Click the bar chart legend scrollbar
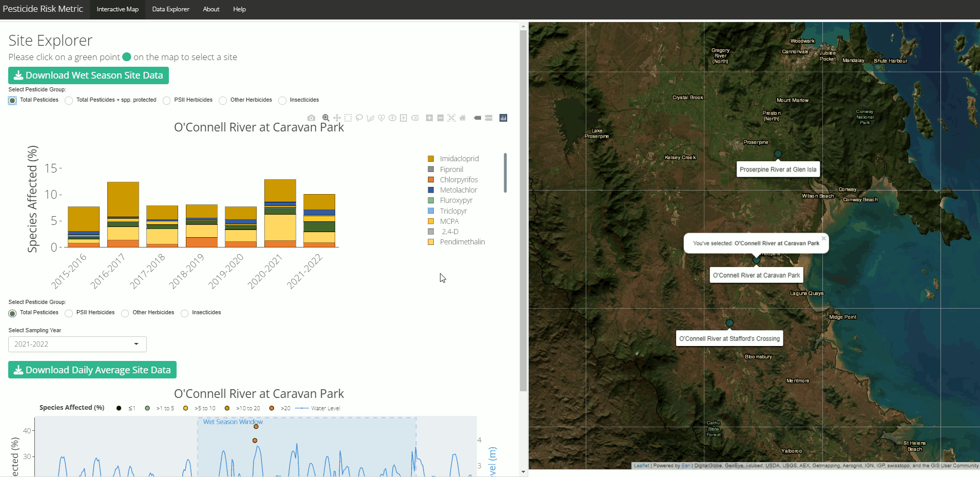The height and width of the screenshot is (477, 980). (x=505, y=173)
